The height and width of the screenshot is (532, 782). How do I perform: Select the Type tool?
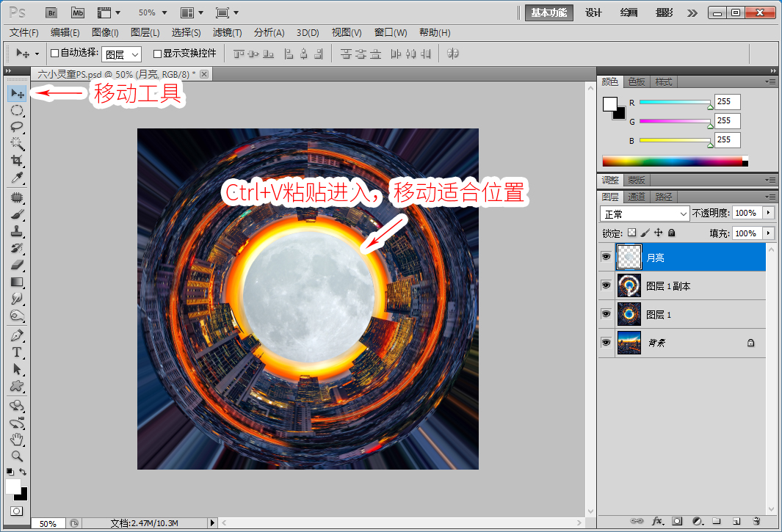click(17, 352)
